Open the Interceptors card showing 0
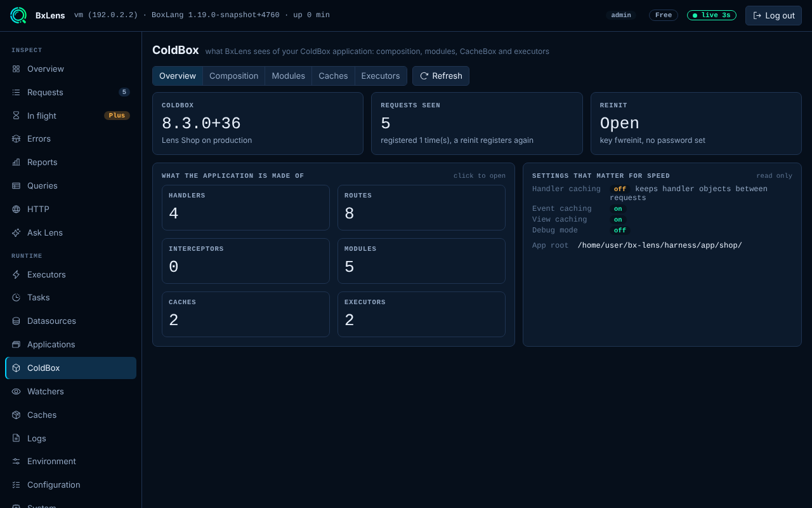Image resolution: width=812 pixels, height=508 pixels. point(246,261)
